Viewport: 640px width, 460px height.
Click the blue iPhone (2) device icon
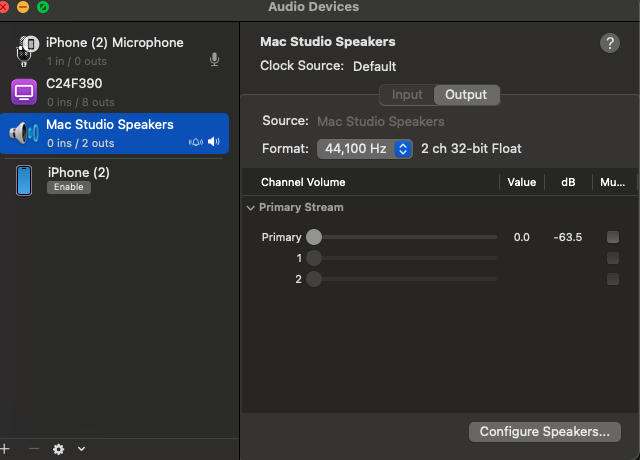pos(24,180)
